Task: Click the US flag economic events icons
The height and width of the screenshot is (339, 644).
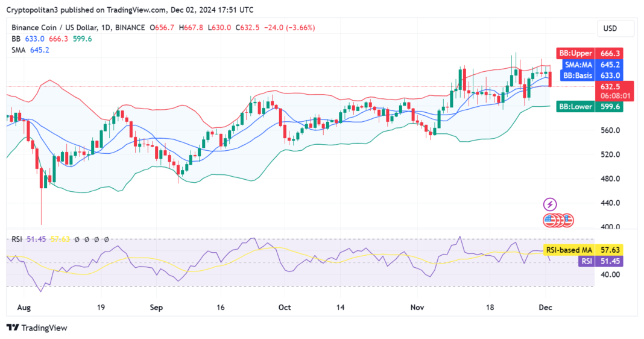Action: coord(558,220)
